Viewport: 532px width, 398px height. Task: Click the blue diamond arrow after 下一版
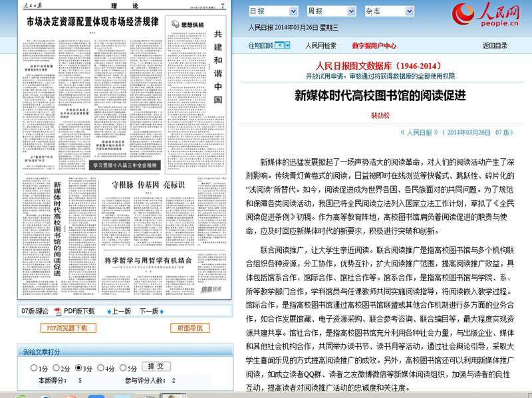(162, 312)
